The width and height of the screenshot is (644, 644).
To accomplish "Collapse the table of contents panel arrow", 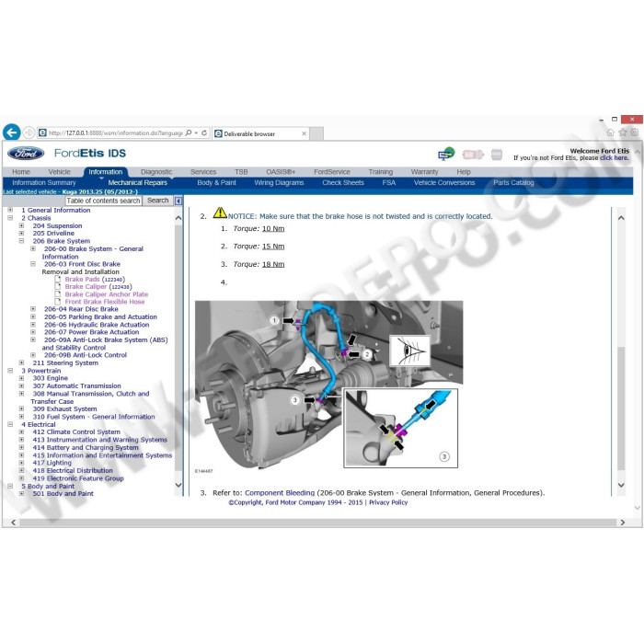I will coord(178,201).
